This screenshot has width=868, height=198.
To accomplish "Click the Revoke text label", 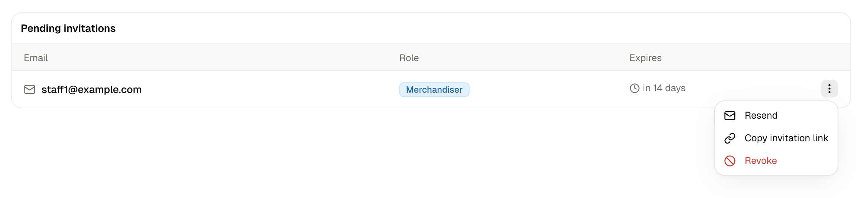I will (x=761, y=161).
